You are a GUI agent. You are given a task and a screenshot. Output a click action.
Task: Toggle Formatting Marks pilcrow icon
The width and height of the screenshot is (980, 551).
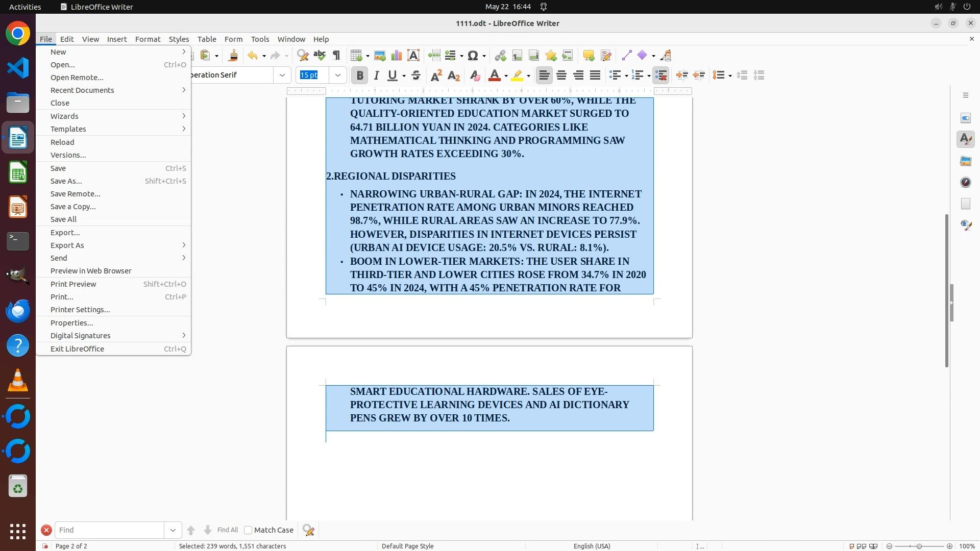(x=336, y=56)
